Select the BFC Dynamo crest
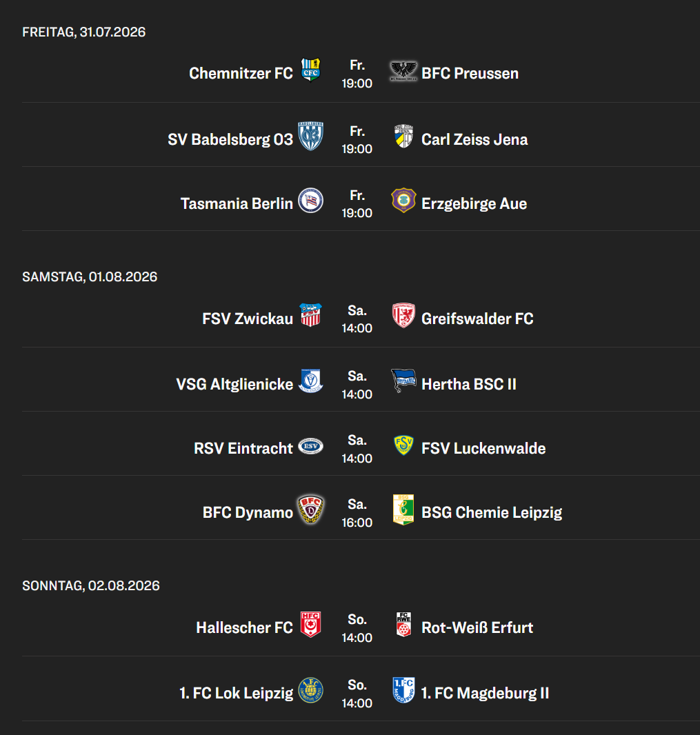700x735 pixels. pos(310,510)
